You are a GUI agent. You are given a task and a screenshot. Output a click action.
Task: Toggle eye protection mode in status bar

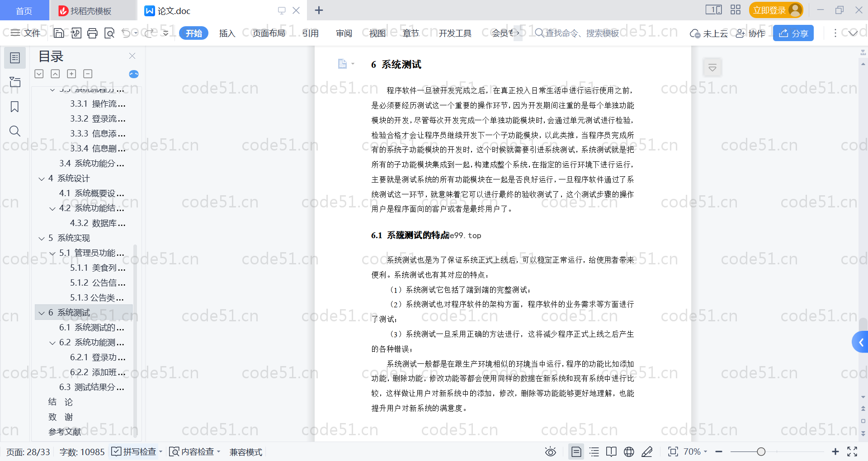click(x=551, y=452)
